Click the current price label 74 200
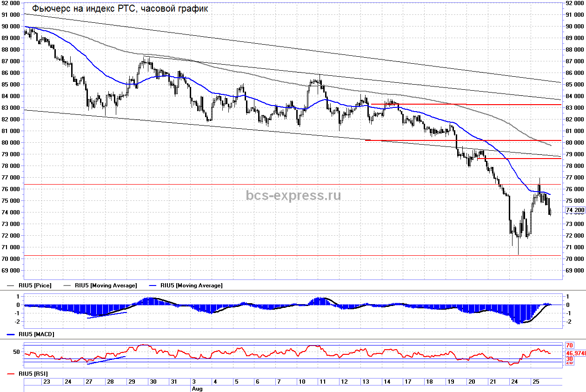This screenshot has width=586, height=392. [x=574, y=210]
